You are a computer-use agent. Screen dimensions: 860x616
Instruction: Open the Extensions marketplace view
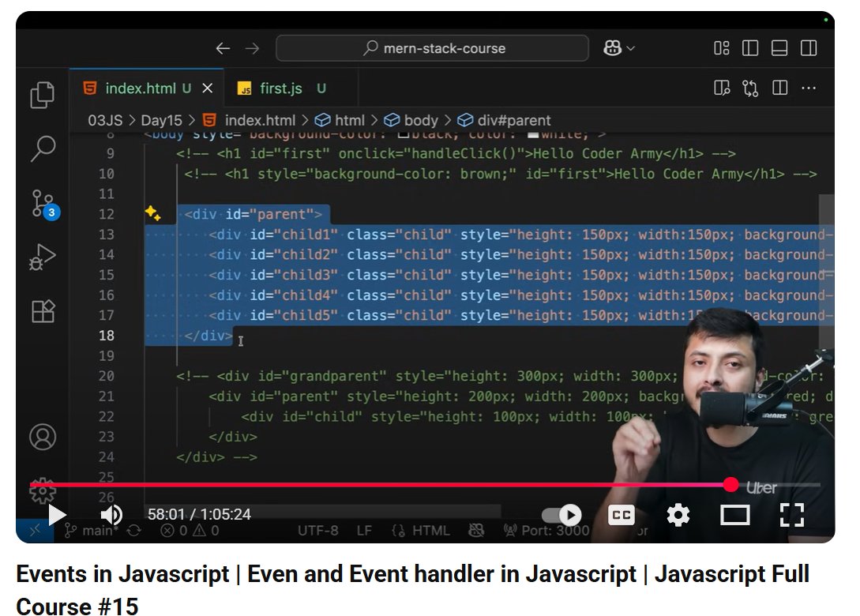(x=43, y=311)
